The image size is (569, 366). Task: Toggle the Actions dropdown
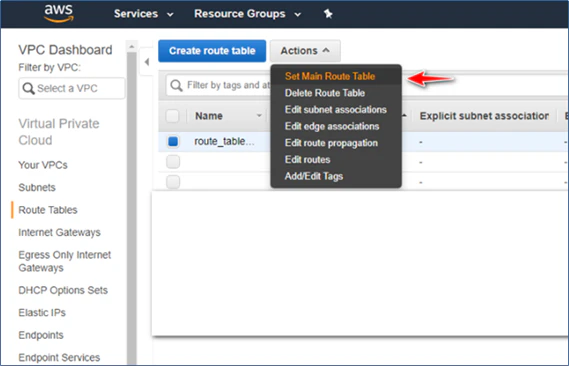click(x=305, y=51)
